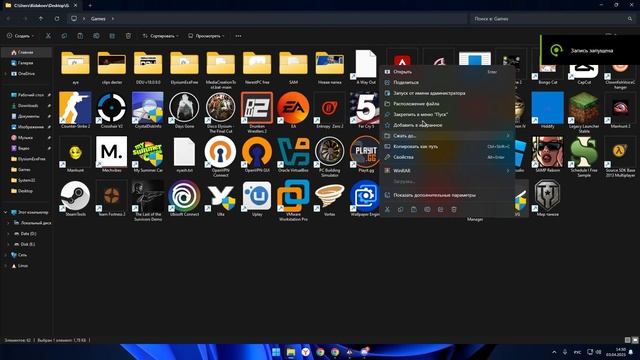Select the CrystalDiskInfo shortcut
The height and width of the screenshot is (360, 640).
coord(148,108)
